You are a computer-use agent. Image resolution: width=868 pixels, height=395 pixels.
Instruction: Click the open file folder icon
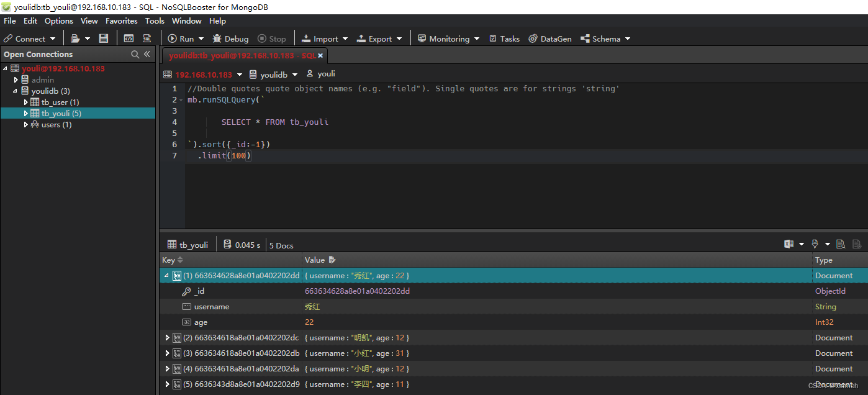75,39
